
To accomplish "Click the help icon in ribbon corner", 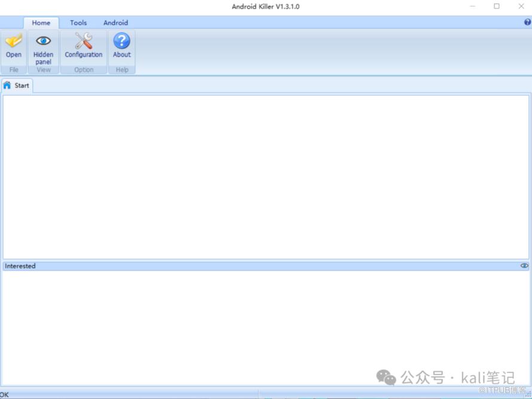I will 527,22.
